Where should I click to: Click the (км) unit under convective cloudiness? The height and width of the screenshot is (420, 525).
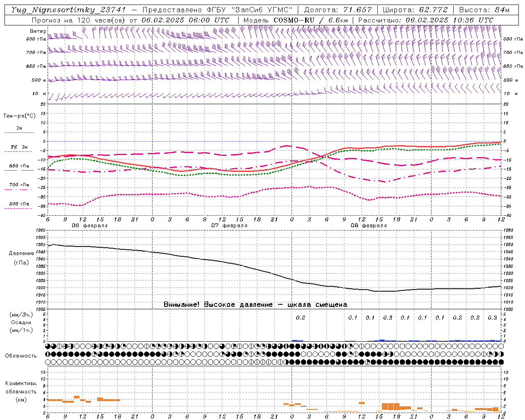point(21,399)
